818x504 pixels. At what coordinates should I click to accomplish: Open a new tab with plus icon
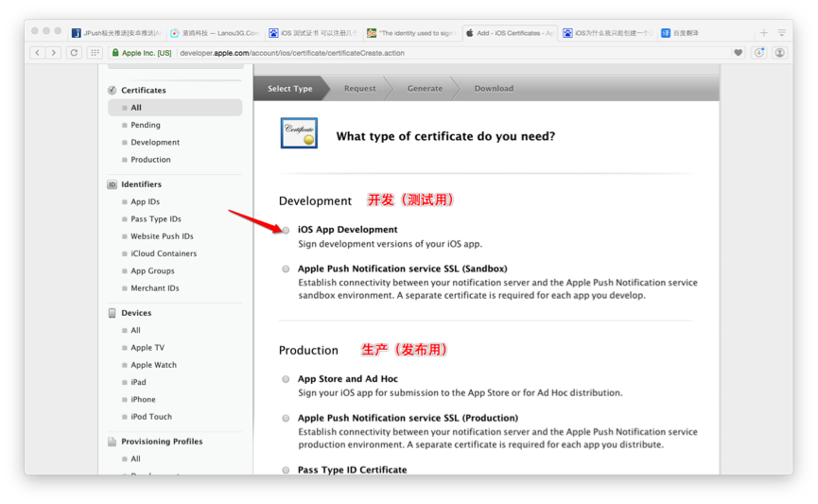tap(764, 33)
